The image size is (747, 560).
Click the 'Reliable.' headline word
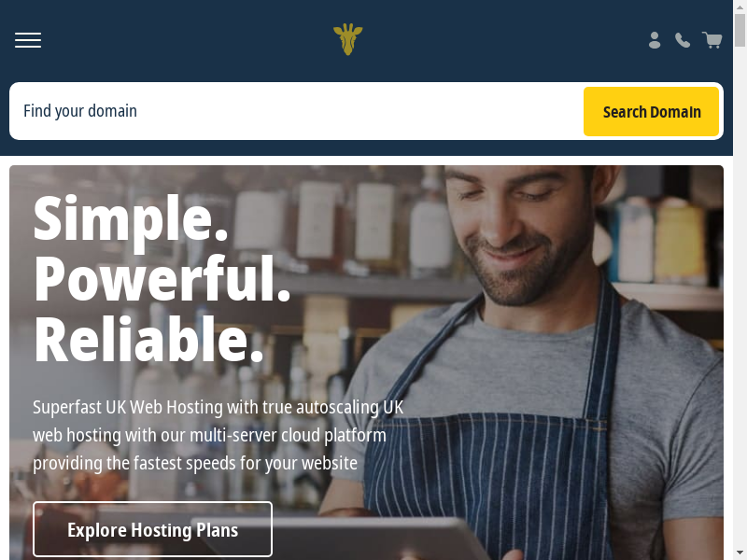tap(148, 340)
